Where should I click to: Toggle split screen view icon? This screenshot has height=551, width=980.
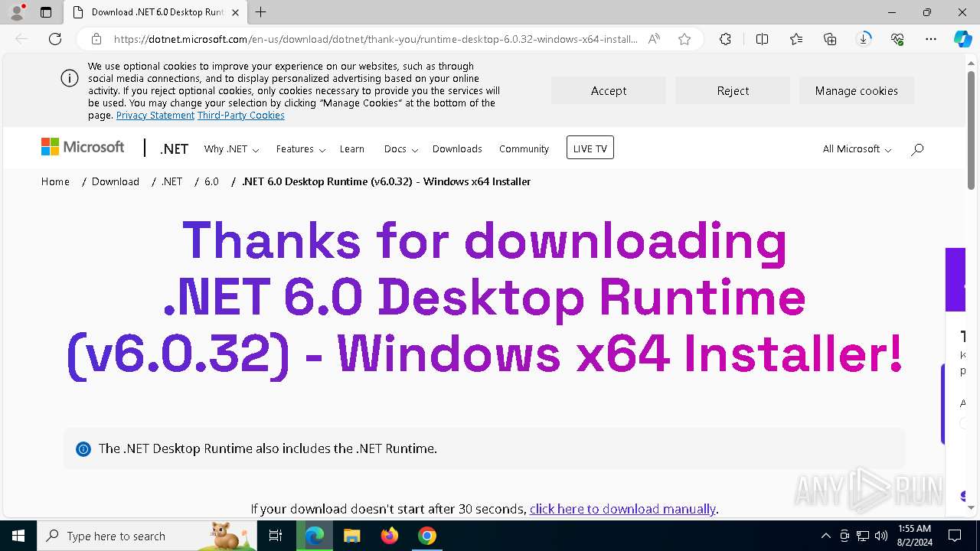762,39
